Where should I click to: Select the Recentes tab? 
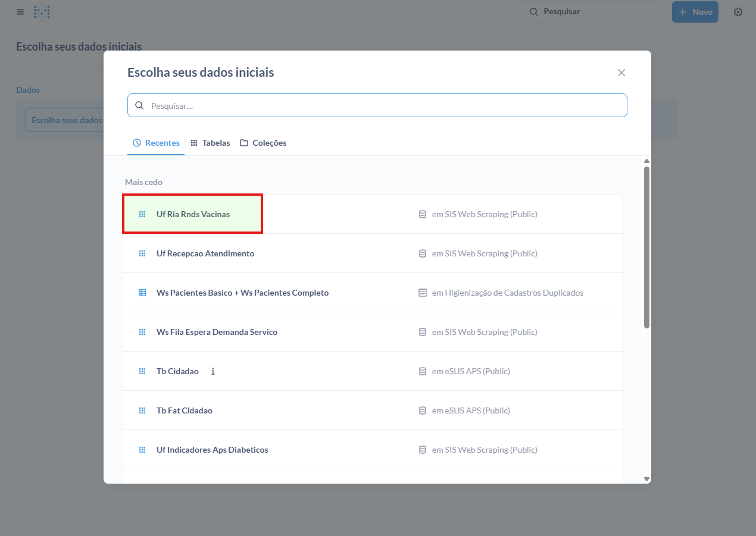[156, 143]
